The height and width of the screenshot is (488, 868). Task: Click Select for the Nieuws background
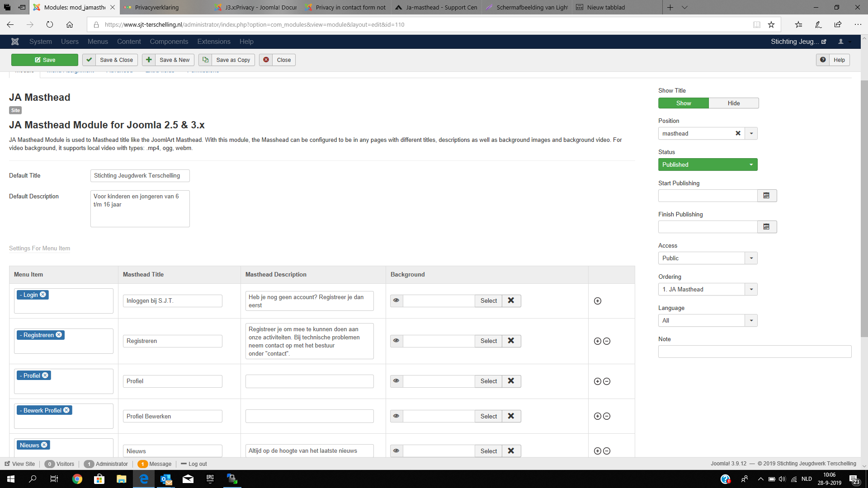click(x=488, y=451)
